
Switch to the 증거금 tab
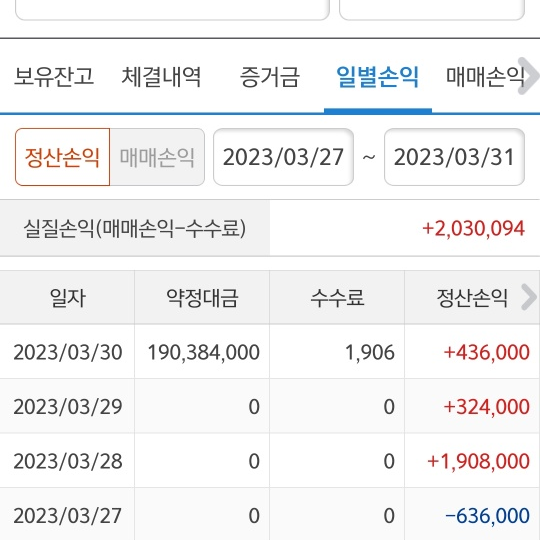(270, 76)
